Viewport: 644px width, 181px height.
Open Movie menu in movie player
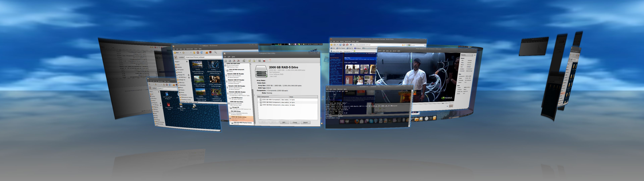coord(380,51)
